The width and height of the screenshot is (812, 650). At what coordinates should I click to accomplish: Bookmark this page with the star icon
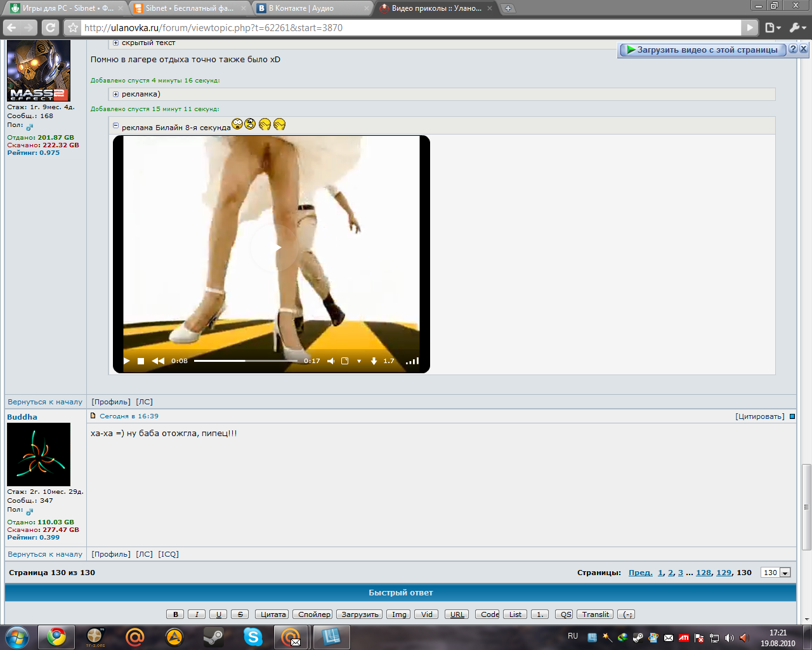coord(73,28)
